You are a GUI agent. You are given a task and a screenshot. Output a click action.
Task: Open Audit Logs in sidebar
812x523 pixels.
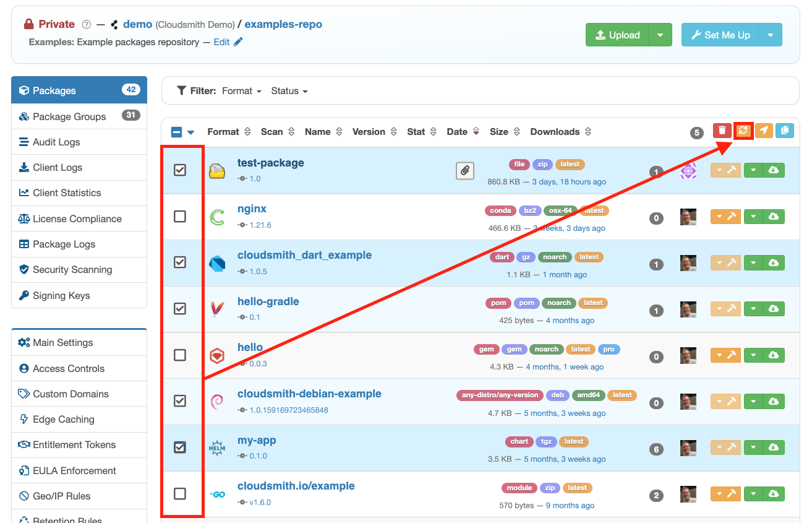pyautogui.click(x=79, y=142)
